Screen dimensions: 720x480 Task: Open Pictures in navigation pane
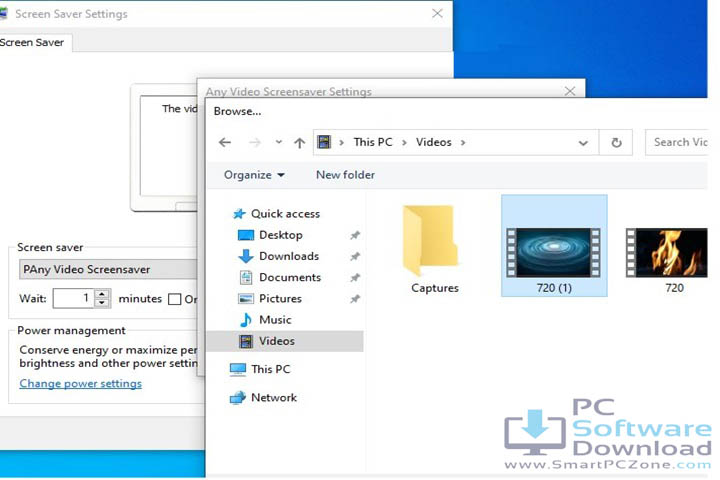tap(280, 299)
